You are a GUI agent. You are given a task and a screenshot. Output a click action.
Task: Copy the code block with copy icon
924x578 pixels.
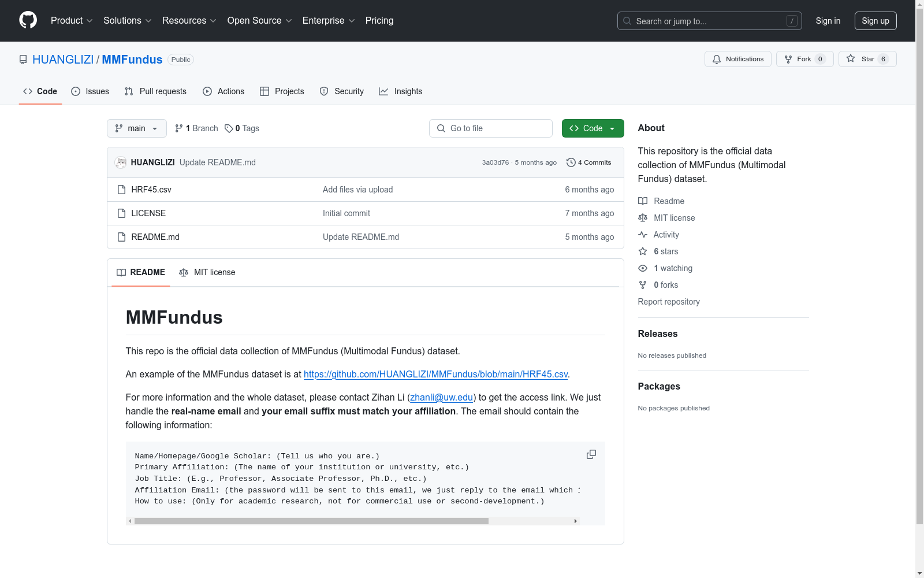pyautogui.click(x=591, y=454)
